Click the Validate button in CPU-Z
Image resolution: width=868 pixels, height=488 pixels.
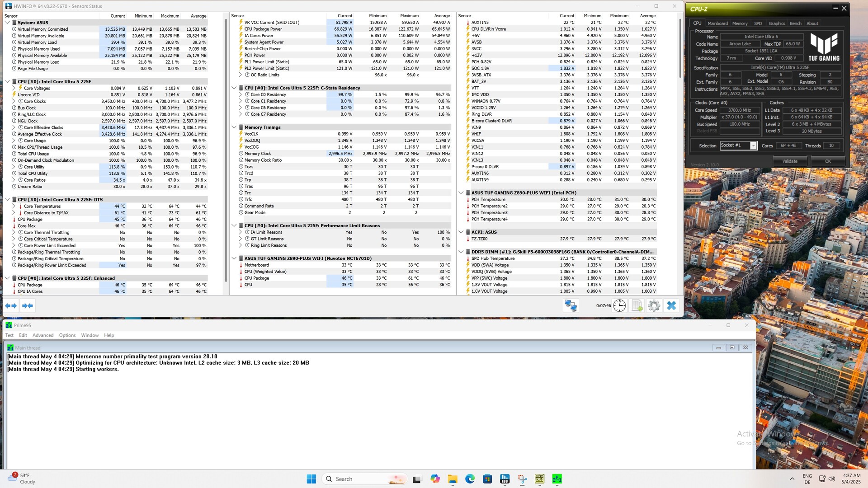pyautogui.click(x=790, y=161)
